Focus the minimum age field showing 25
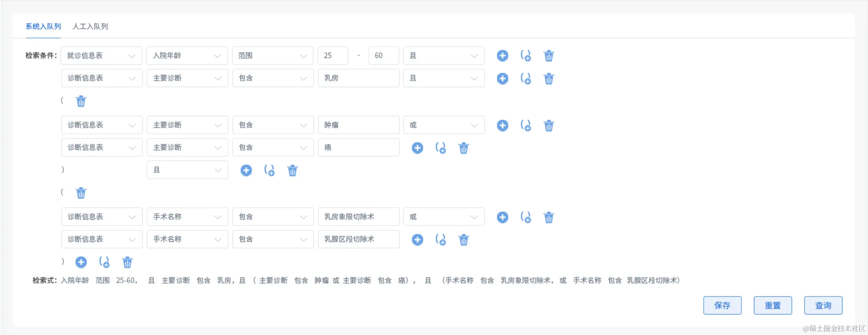The height and width of the screenshot is (335, 868). coord(333,56)
